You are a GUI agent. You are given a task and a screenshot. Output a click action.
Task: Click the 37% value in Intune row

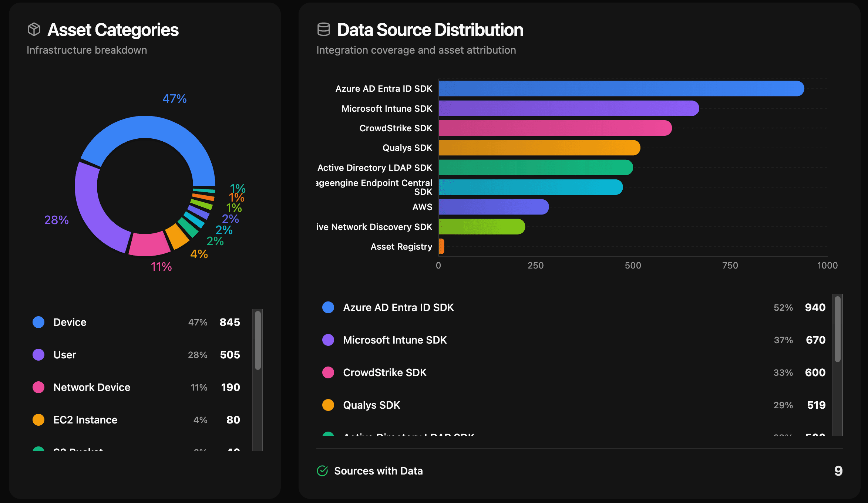(x=783, y=340)
